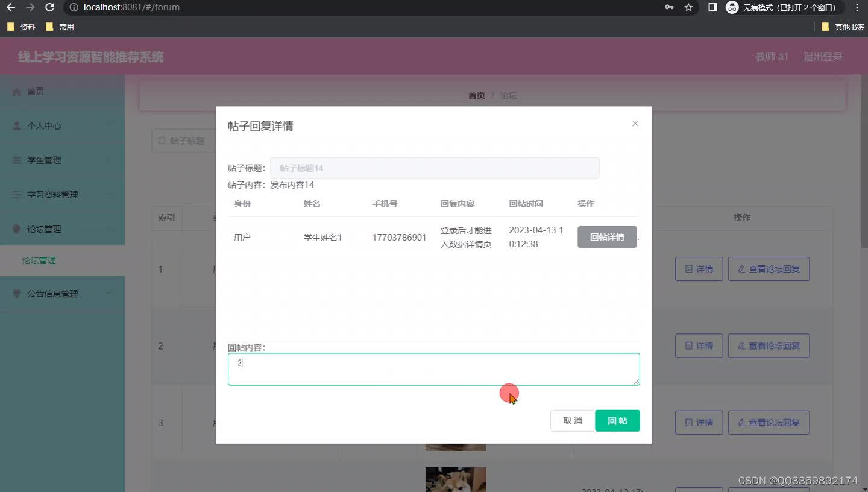Toggle the browser side panel icon

tap(712, 8)
